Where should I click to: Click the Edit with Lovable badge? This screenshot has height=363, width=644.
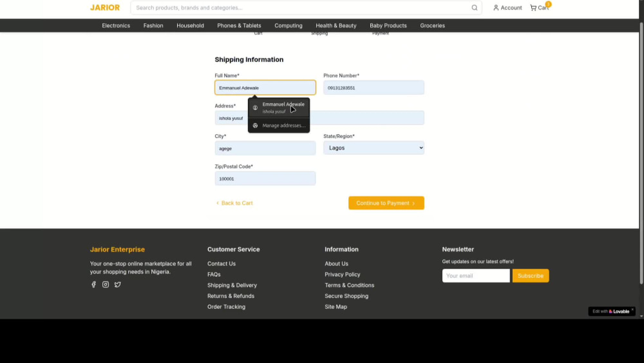(x=611, y=311)
